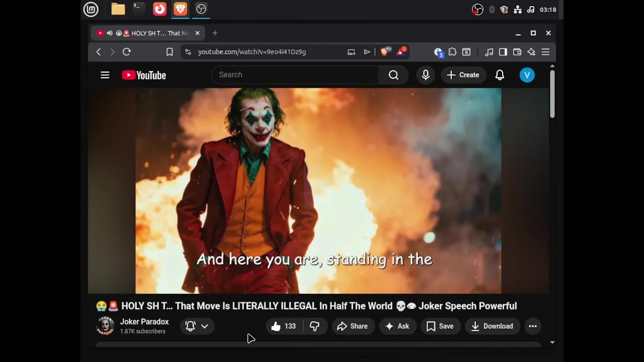Open the account avatar menu
Viewport: 644px width, 362px height.
pyautogui.click(x=527, y=75)
